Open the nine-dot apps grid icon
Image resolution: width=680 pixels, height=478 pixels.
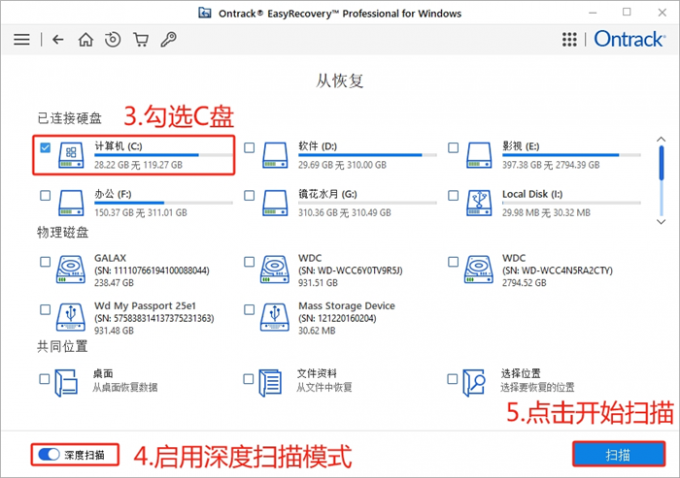(570, 40)
